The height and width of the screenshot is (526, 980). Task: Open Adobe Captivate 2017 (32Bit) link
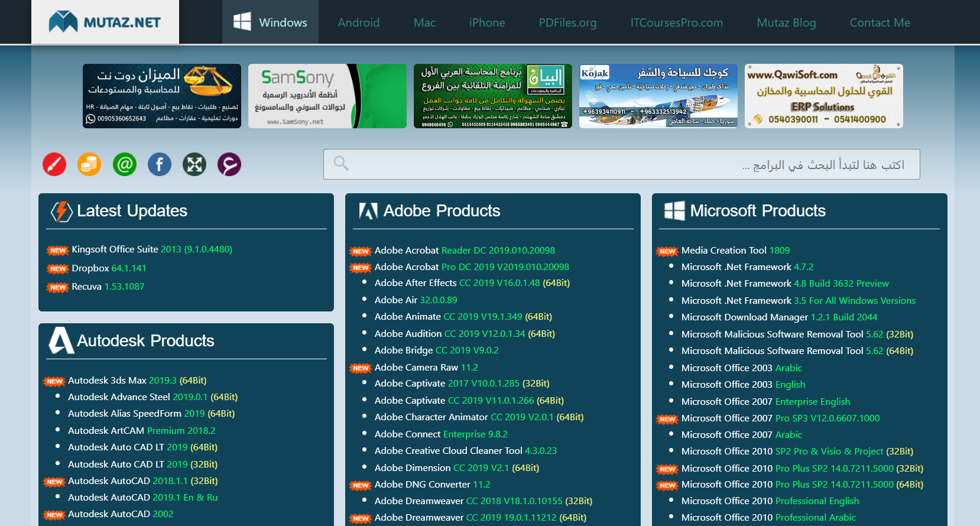point(462,384)
